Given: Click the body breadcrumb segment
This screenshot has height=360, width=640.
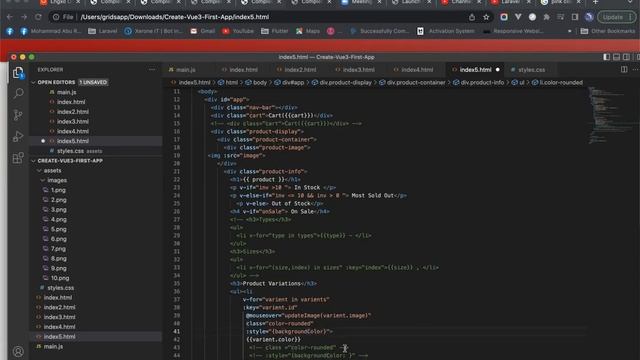Looking at the screenshot, I should tap(256, 82).
